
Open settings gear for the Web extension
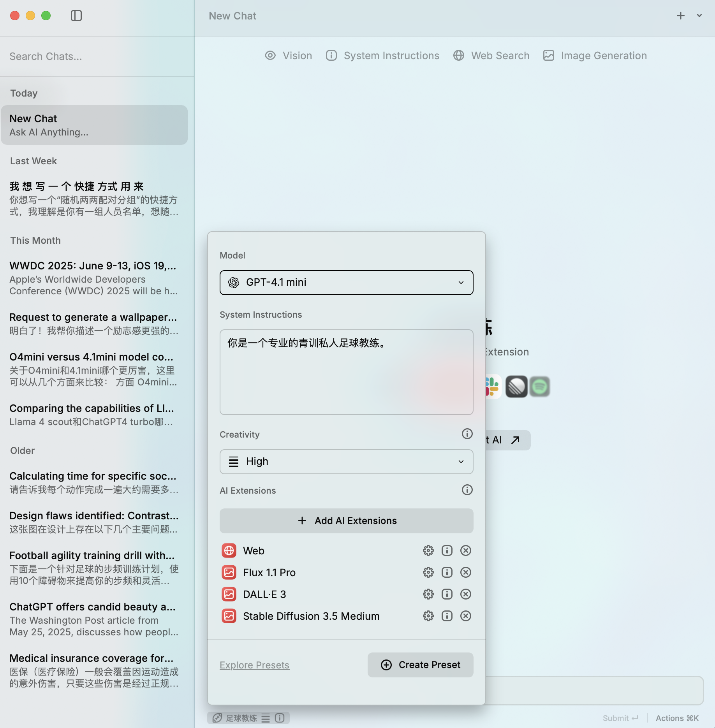[x=428, y=550]
